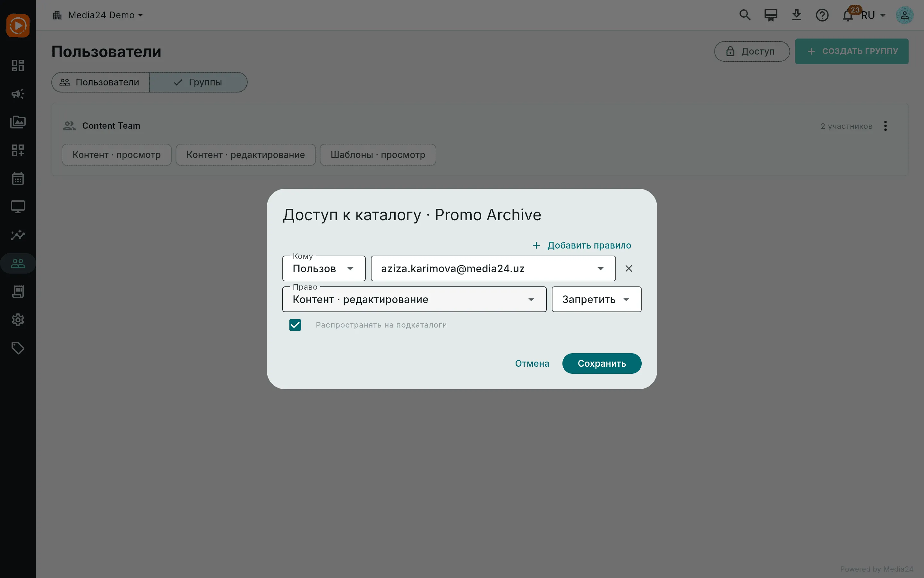The height and width of the screenshot is (578, 924).
Task: Open the RU language dropdown
Action: click(x=873, y=15)
